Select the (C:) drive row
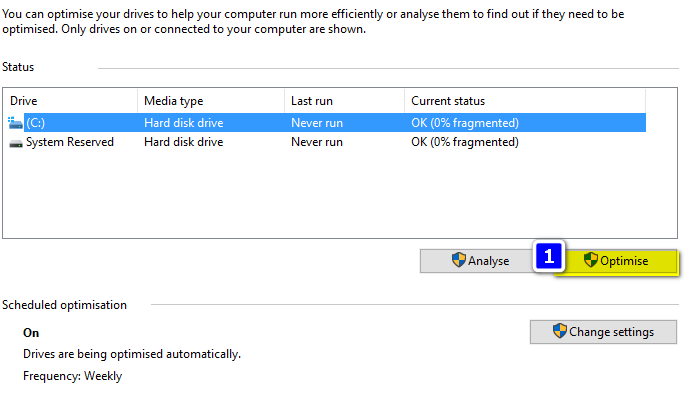Screen dimensions: 686x396 pos(326,123)
